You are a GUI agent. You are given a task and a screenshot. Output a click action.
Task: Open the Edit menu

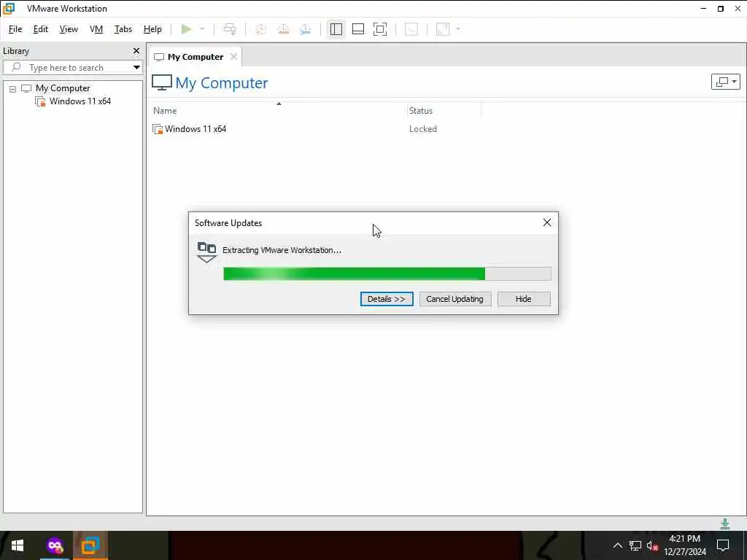pos(41,29)
